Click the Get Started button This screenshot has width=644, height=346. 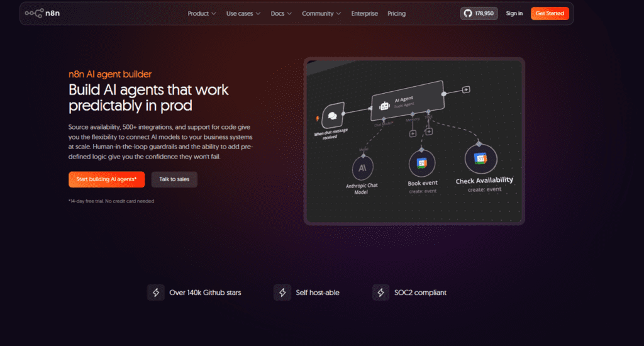550,14
